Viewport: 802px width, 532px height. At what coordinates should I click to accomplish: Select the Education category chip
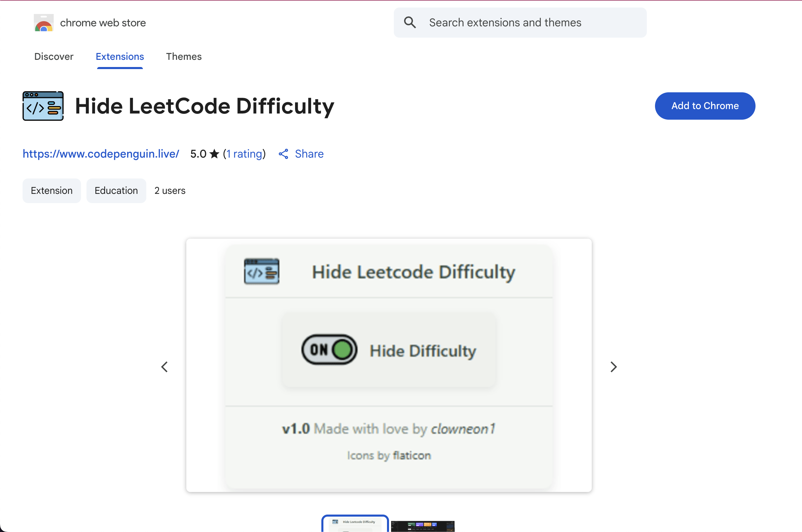point(116,190)
